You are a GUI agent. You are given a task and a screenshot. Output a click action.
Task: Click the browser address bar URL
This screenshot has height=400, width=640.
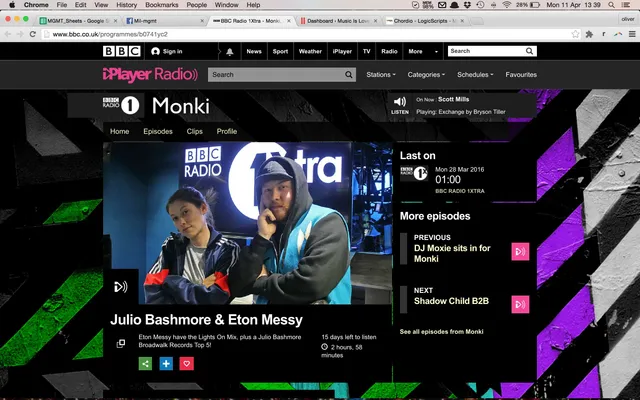point(110,34)
